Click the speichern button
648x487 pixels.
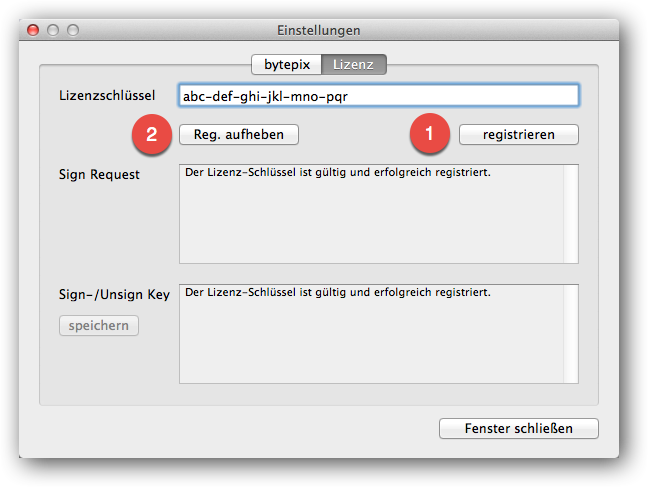99,325
